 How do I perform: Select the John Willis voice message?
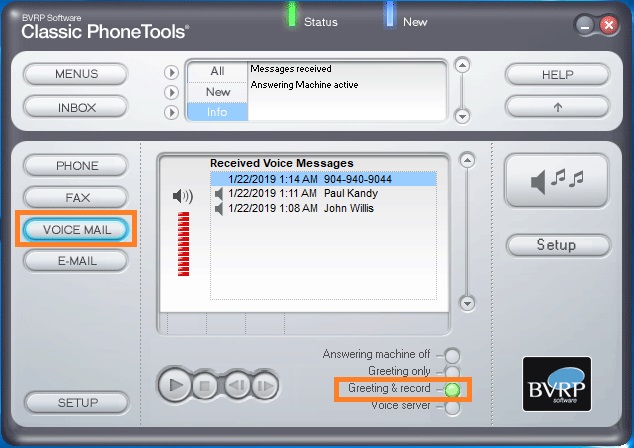[323, 208]
